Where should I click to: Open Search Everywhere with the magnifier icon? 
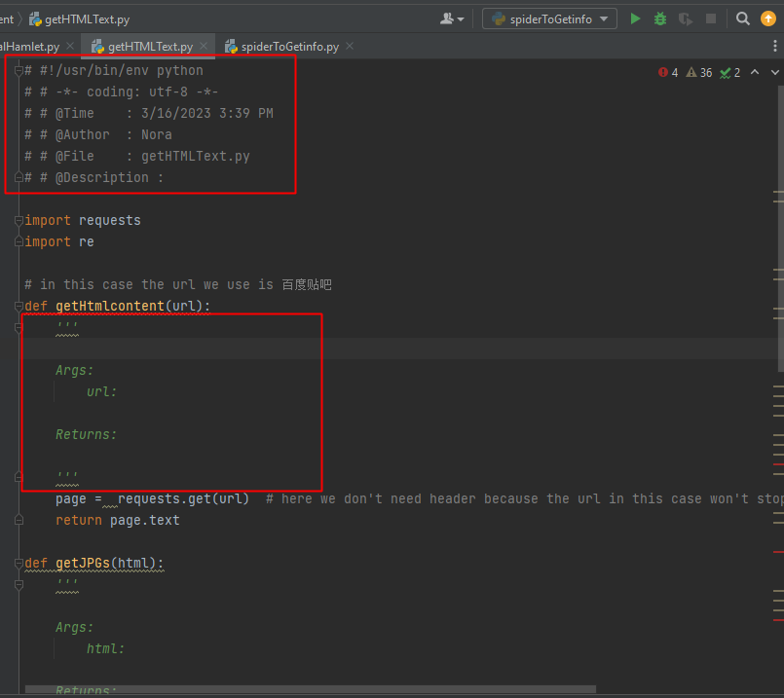742,18
